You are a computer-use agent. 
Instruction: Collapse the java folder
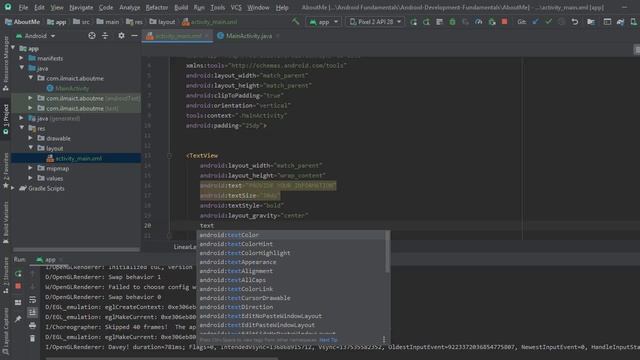(22, 68)
